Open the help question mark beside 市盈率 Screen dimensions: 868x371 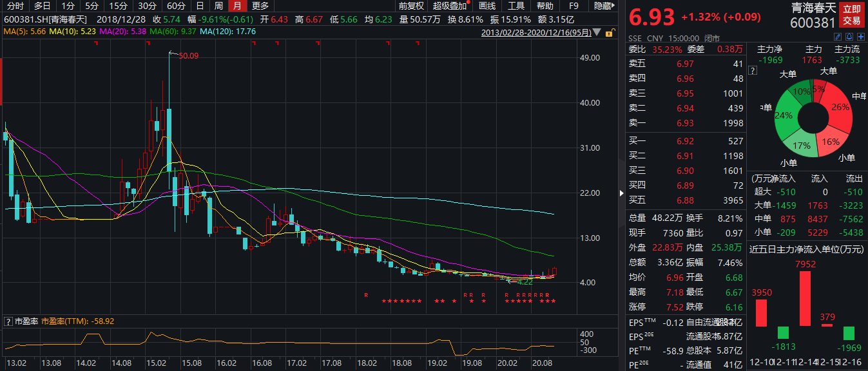[8, 321]
